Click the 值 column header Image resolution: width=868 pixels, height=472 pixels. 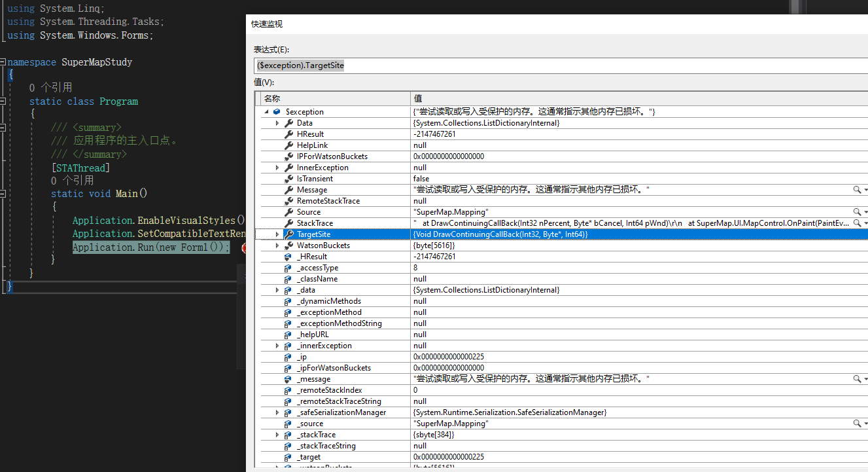(x=639, y=98)
